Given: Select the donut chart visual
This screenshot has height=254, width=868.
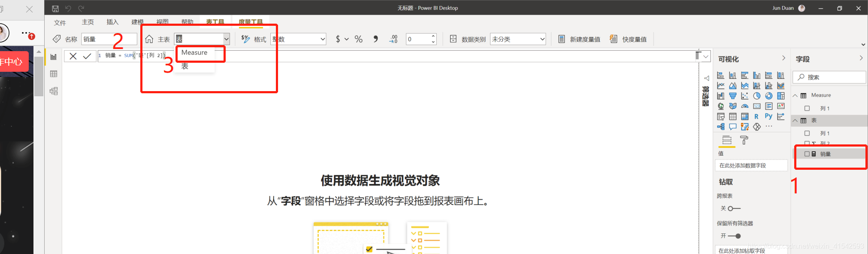Looking at the screenshot, I should pos(769,96).
